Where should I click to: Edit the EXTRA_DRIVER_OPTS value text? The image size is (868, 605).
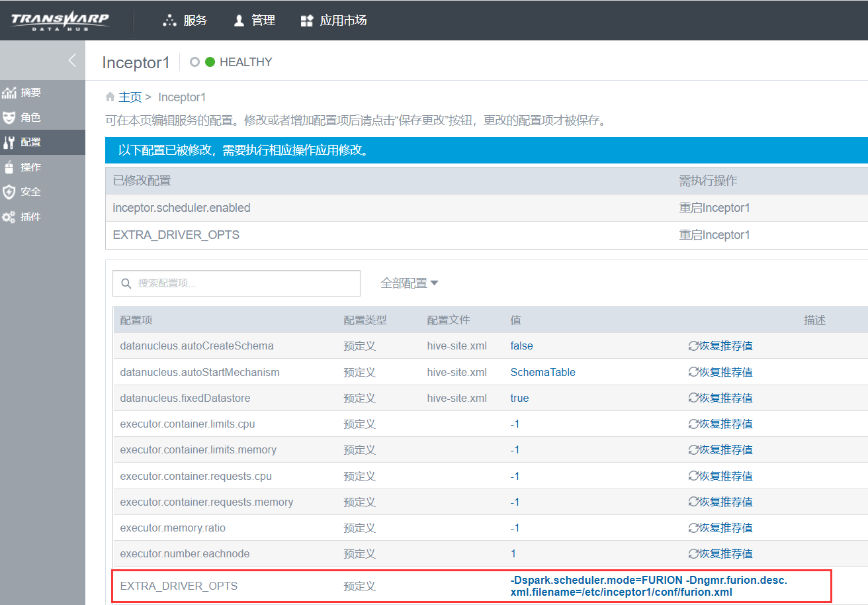pos(648,586)
